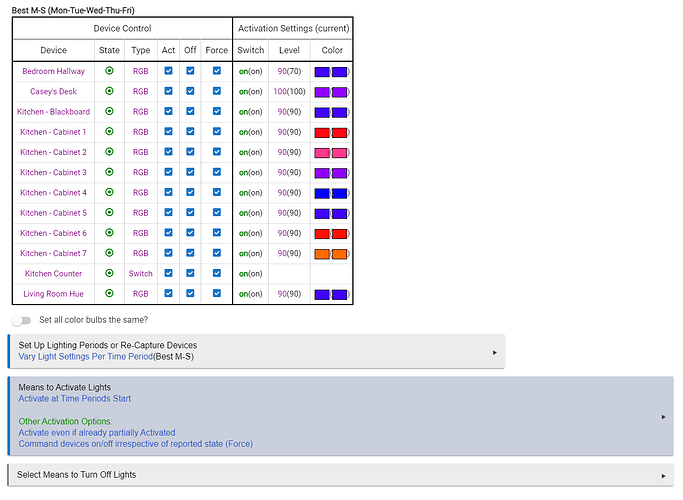Open Bedroom Hallway device link
Viewport: 683px width, 500px height.
coord(54,71)
